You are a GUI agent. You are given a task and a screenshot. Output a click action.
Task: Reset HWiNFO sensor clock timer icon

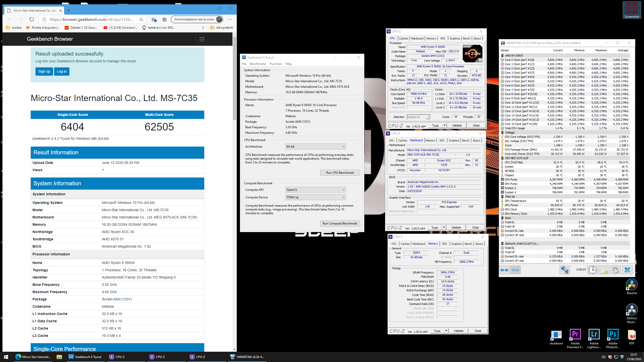click(x=593, y=270)
